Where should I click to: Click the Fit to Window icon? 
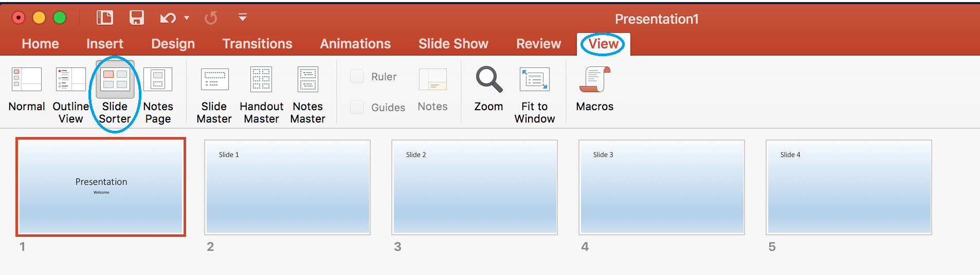pyautogui.click(x=535, y=79)
